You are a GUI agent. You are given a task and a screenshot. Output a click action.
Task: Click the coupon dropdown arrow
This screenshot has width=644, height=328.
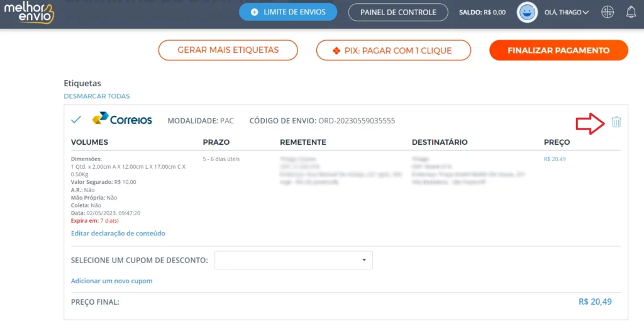pyautogui.click(x=364, y=260)
